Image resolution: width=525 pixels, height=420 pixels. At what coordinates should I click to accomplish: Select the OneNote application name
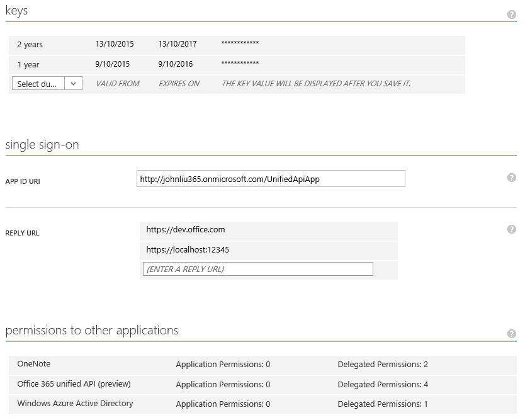pyautogui.click(x=34, y=364)
